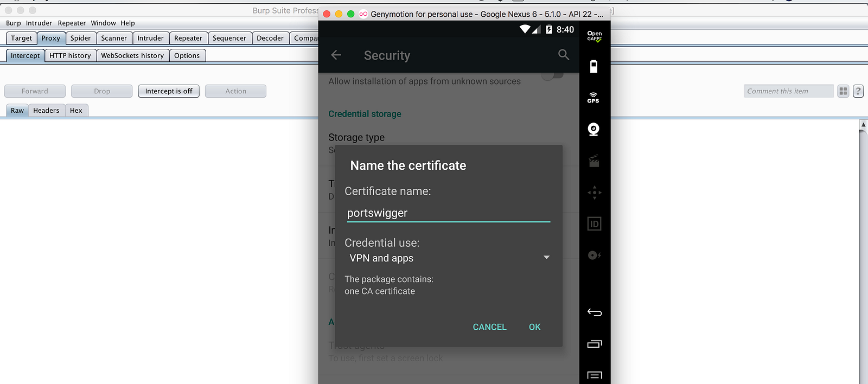868x384 pixels.
Task: Open the GPS widget in Genymotion sidebar
Action: tap(593, 98)
